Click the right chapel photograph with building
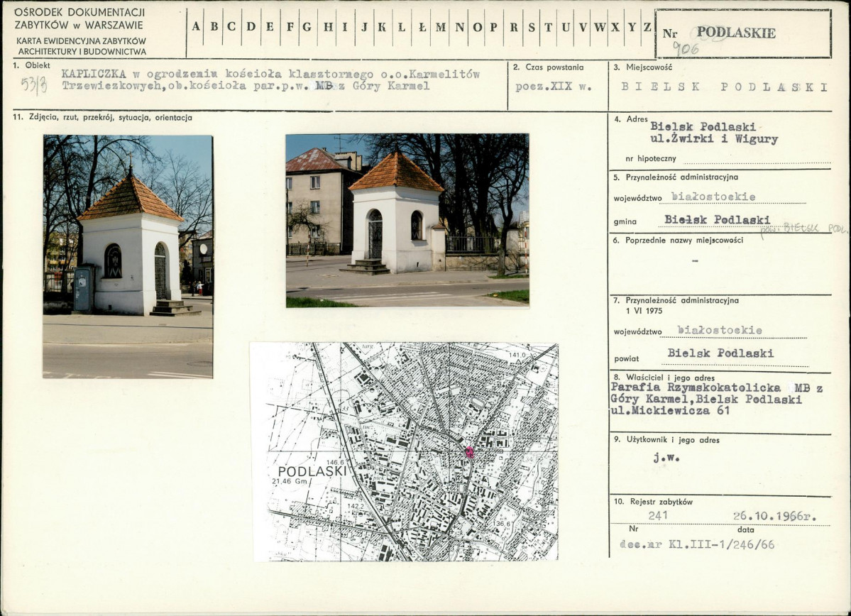Viewport: 851px width, 616px height. [x=407, y=221]
